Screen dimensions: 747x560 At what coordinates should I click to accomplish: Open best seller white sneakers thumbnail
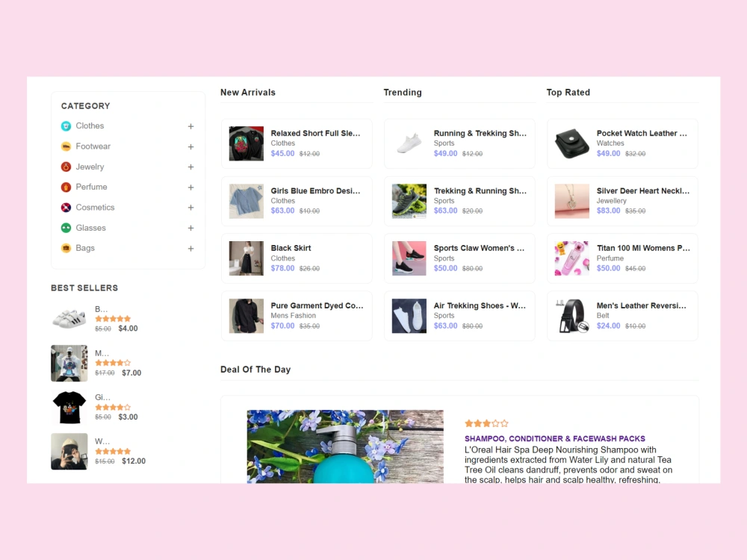(x=69, y=319)
